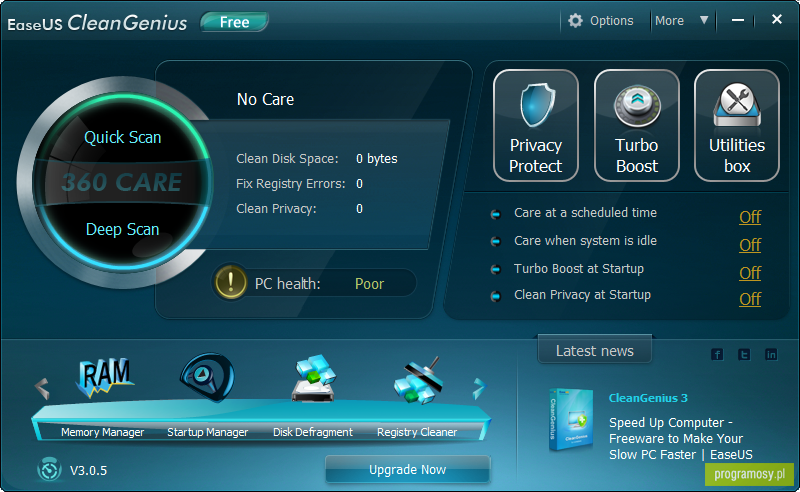The image size is (800, 492).
Task: Minimize the CleanGenius window
Action: pyautogui.click(x=738, y=20)
